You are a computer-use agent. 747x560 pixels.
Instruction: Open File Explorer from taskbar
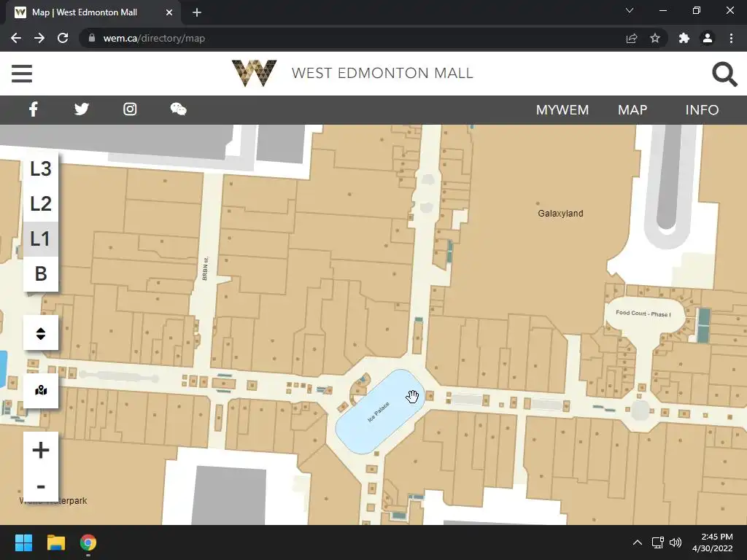[x=55, y=542]
